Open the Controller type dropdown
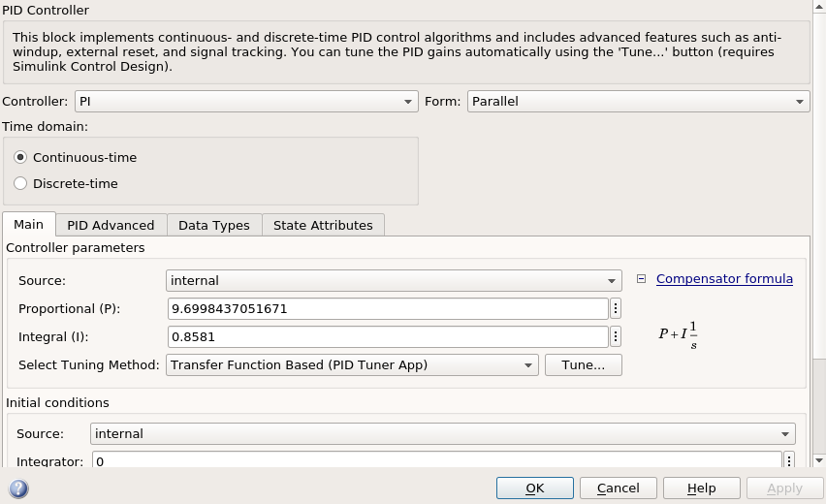826x504 pixels. click(x=246, y=101)
